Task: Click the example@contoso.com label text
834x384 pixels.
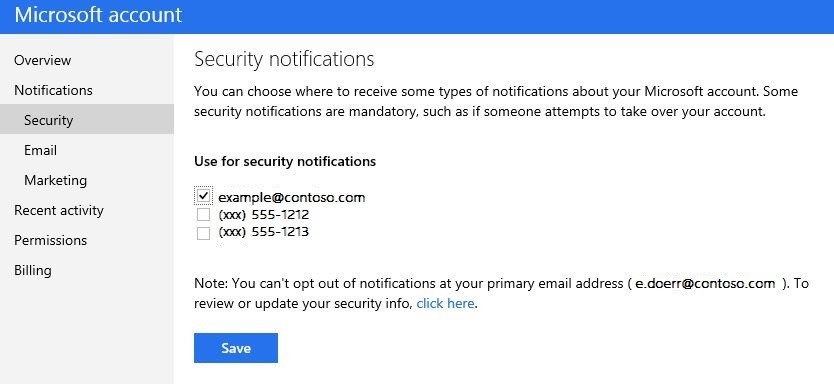Action: click(291, 197)
